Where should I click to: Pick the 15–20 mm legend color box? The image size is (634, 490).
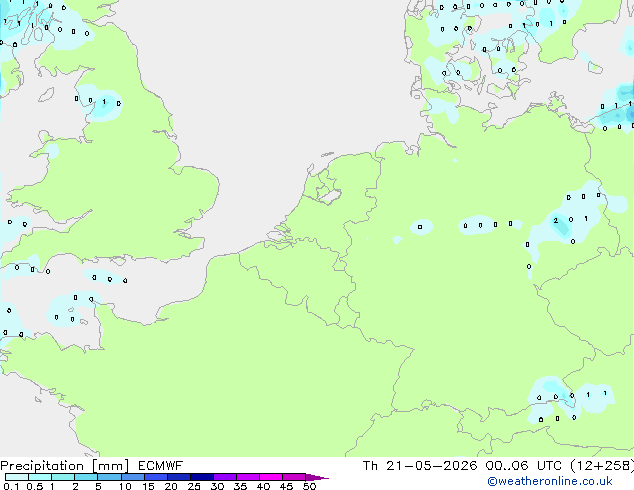155,477
